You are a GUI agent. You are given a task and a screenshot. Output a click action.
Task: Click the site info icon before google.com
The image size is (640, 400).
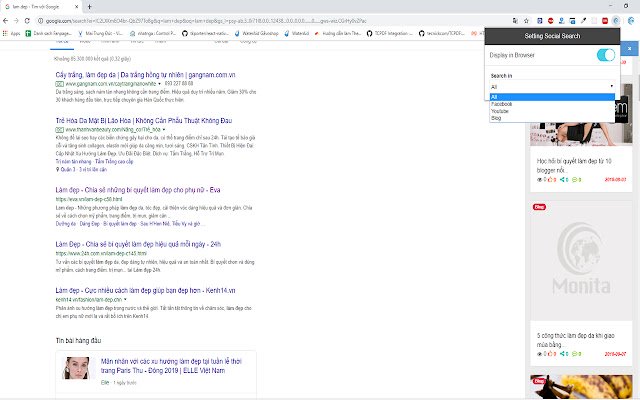[x=40, y=20]
